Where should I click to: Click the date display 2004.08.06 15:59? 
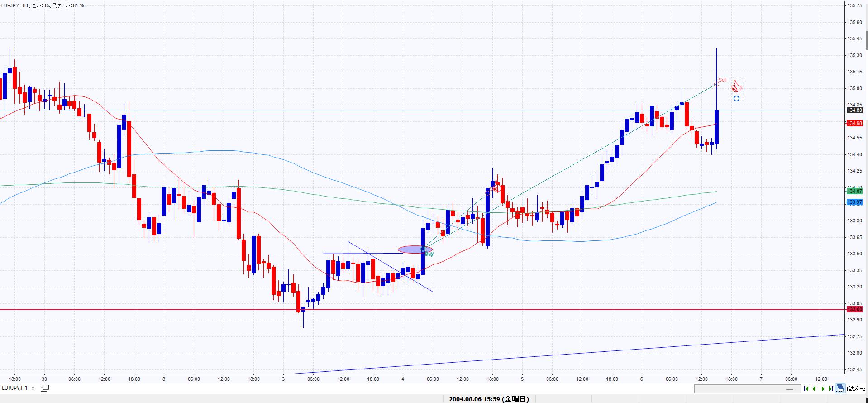point(489,399)
